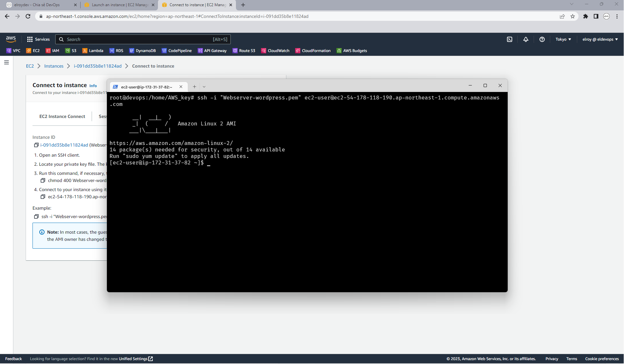
Task: Open the AWS support help icon
Action: (x=542, y=39)
